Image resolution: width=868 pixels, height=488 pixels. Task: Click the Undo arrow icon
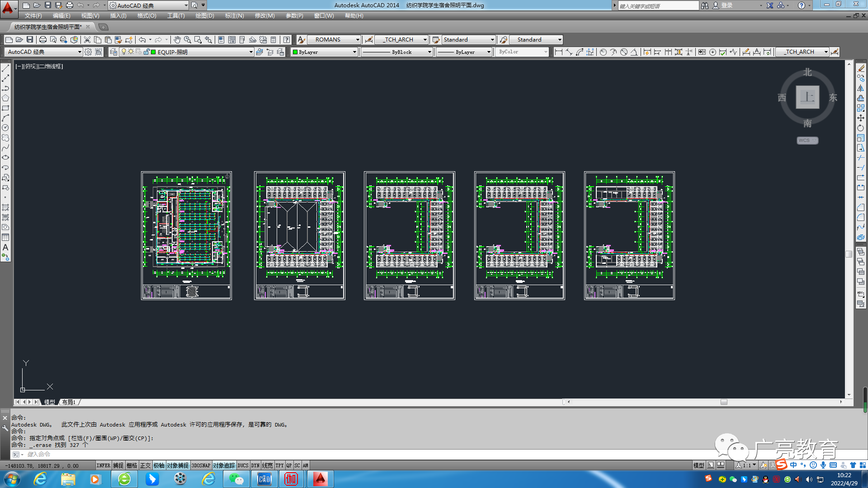(142, 40)
